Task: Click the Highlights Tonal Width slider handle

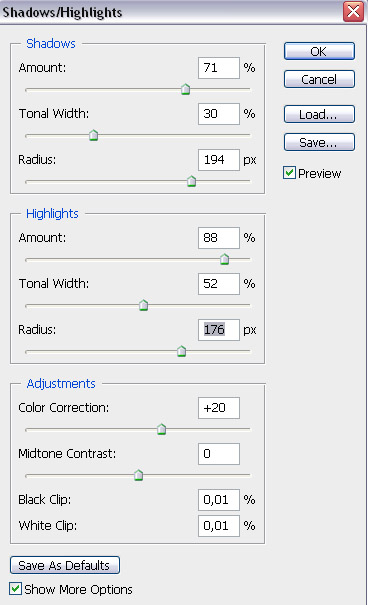Action: point(143,305)
